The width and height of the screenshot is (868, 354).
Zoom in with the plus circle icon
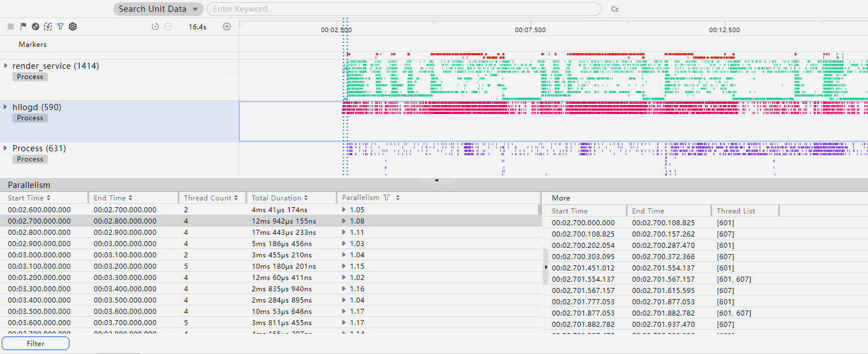pyautogui.click(x=227, y=27)
